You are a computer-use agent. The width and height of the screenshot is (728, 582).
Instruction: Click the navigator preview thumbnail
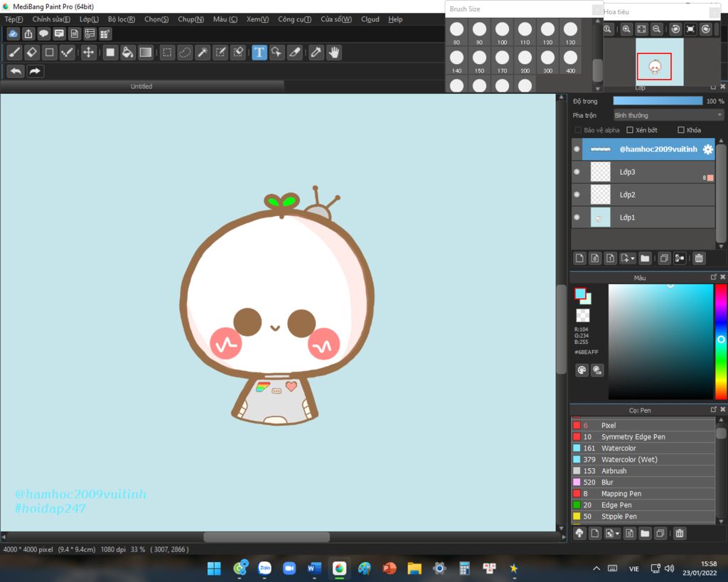[659, 63]
